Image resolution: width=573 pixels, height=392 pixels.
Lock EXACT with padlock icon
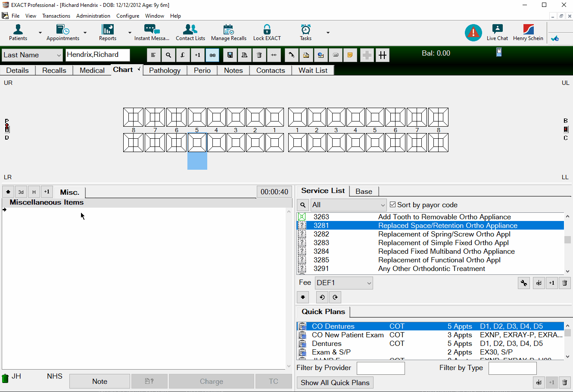[x=267, y=32]
